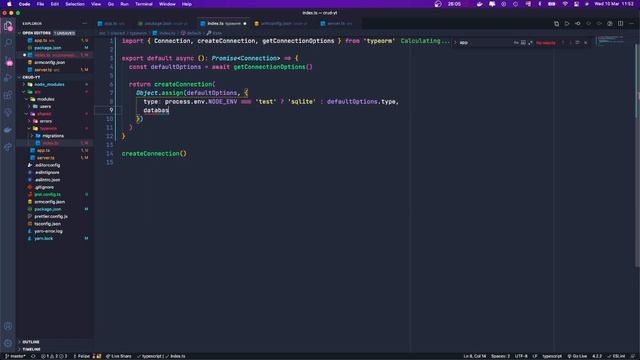The height and width of the screenshot is (360, 640).
Task: Click the Find input field containing 'app'
Action: (485, 42)
